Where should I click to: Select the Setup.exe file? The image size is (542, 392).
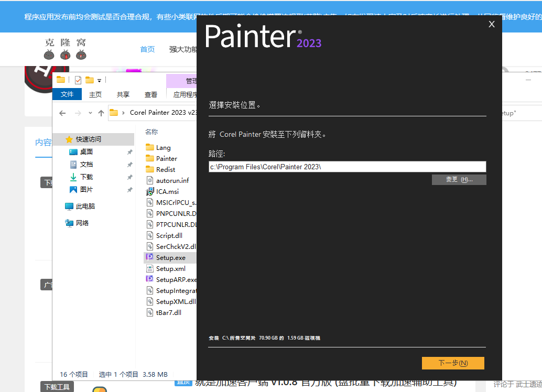click(171, 257)
